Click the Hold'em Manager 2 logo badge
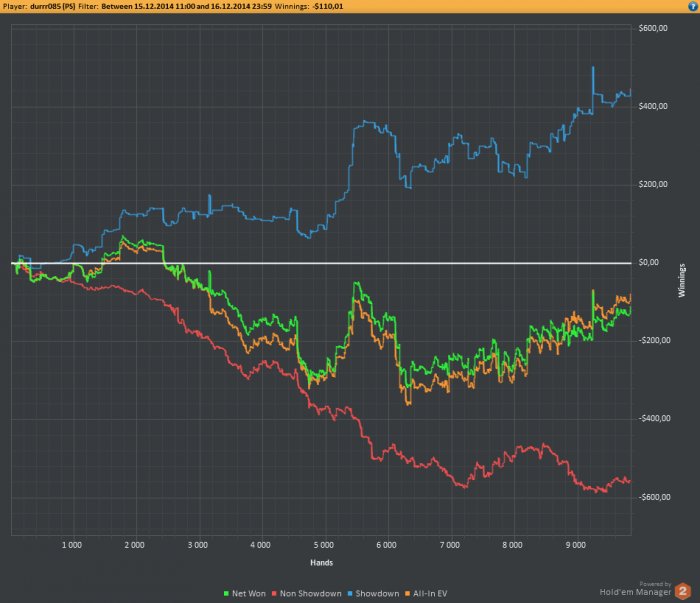This screenshot has height=603, width=700. click(683, 591)
